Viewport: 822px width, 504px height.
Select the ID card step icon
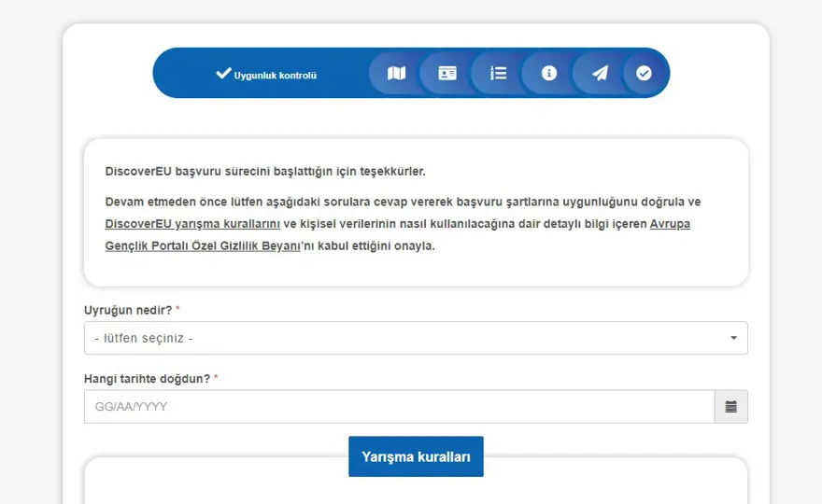[447, 73]
